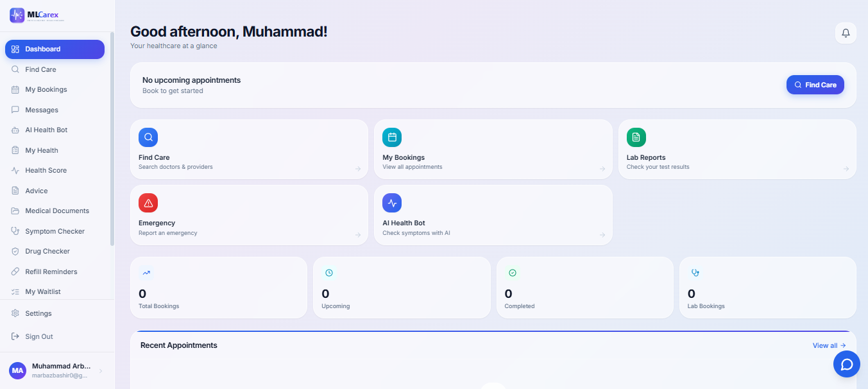The height and width of the screenshot is (389, 868).
Task: Expand the user profile chevron
Action: click(101, 371)
